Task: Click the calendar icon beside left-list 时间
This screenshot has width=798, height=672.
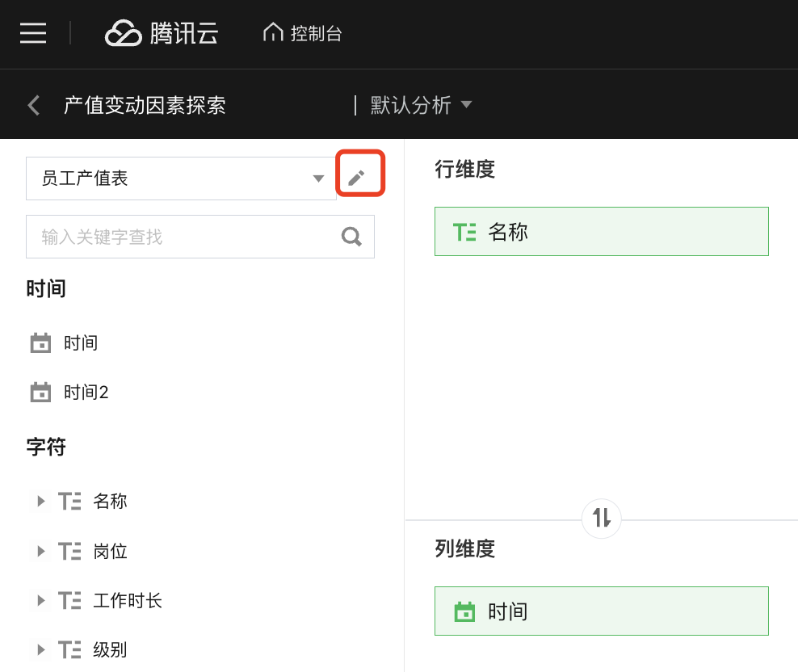Action: [40, 342]
